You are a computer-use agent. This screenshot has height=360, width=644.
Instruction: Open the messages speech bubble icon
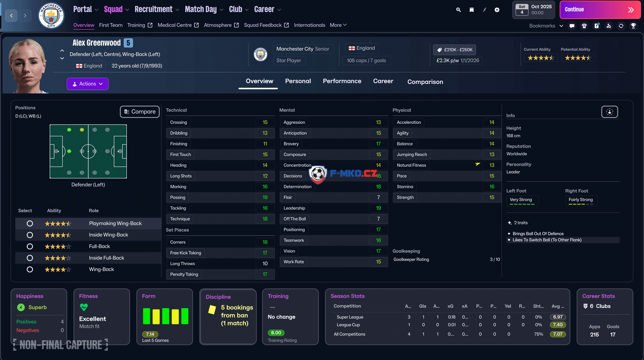click(572, 26)
